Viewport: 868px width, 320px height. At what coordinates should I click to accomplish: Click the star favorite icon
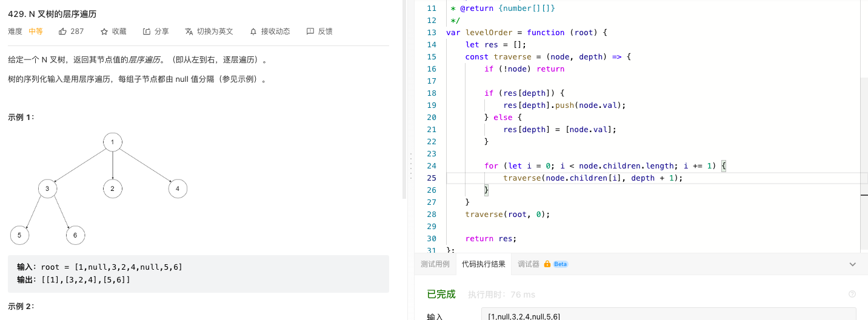[104, 32]
